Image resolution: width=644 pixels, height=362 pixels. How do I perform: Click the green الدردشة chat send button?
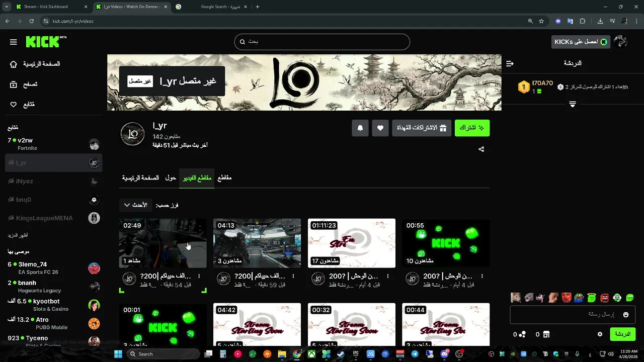coord(622,334)
